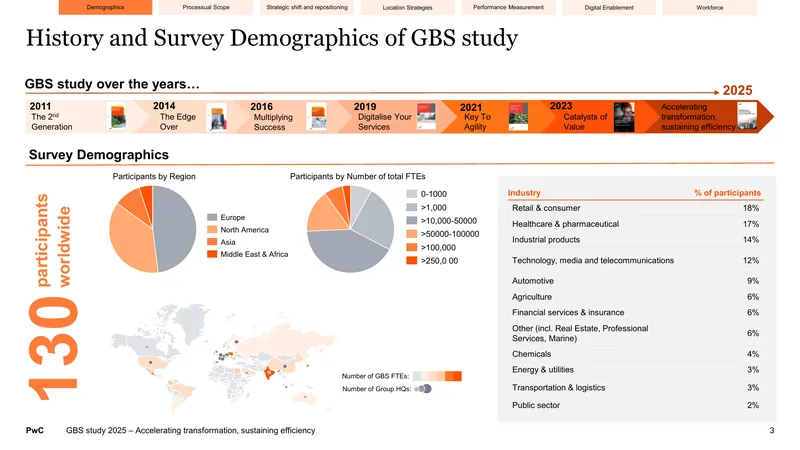This screenshot has width=800, height=450.
Task: Select the Digital Enablement tab
Action: [609, 7]
